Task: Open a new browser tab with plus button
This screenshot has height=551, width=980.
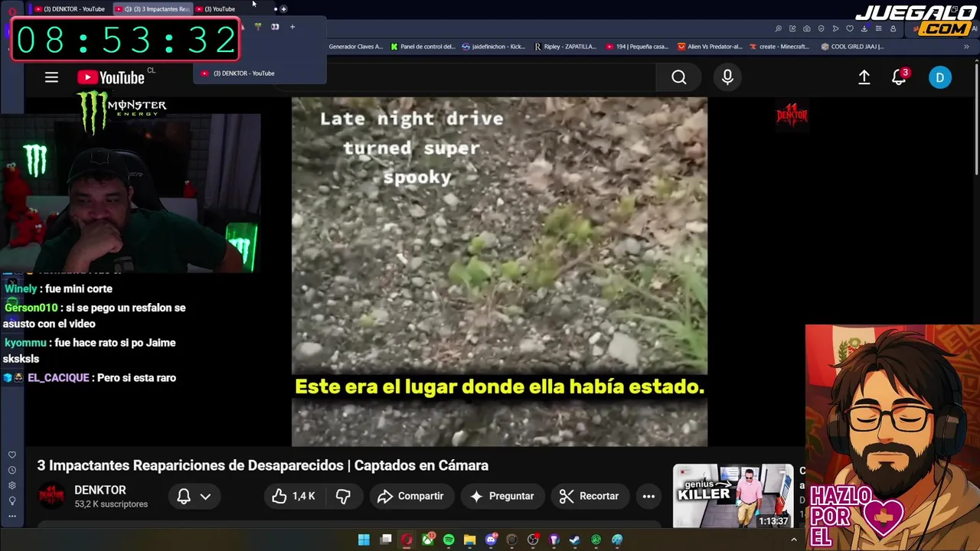Action: (283, 9)
